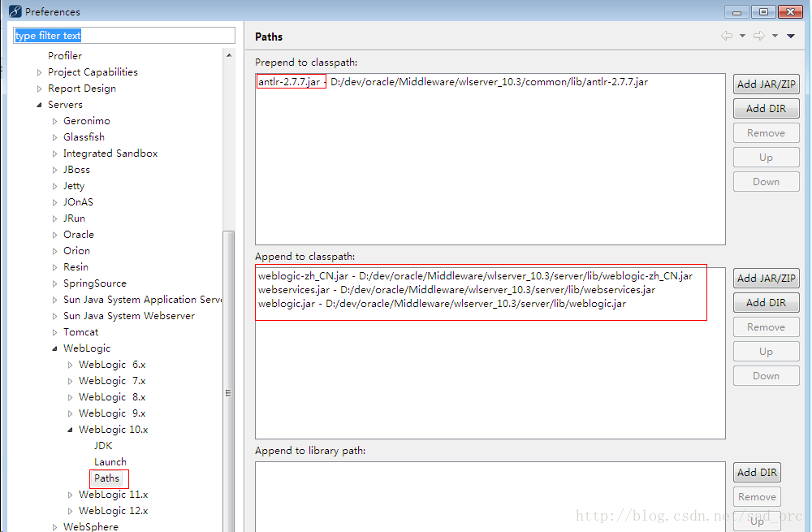This screenshot has height=532, width=812.
Task: Select webservices.jar classpath entry
Action: (456, 290)
